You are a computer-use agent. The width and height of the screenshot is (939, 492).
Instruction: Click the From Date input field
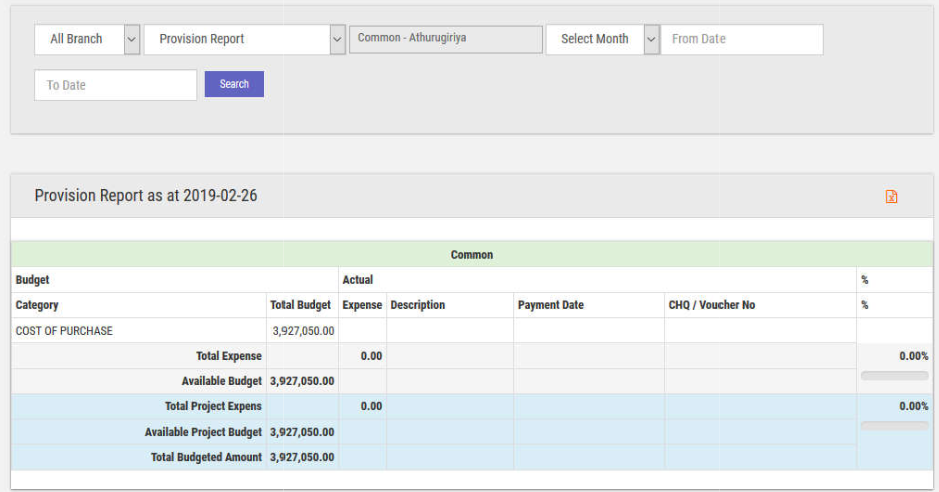(x=741, y=39)
